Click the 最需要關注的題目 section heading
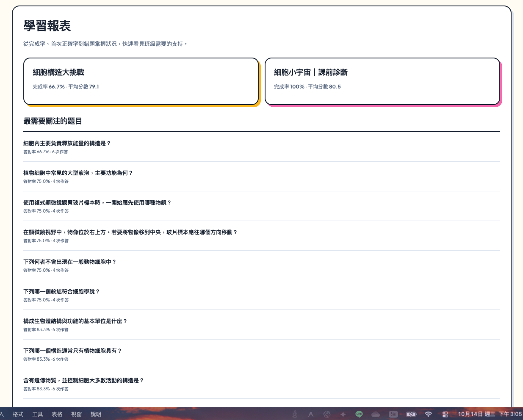The height and width of the screenshot is (420, 523). point(53,121)
